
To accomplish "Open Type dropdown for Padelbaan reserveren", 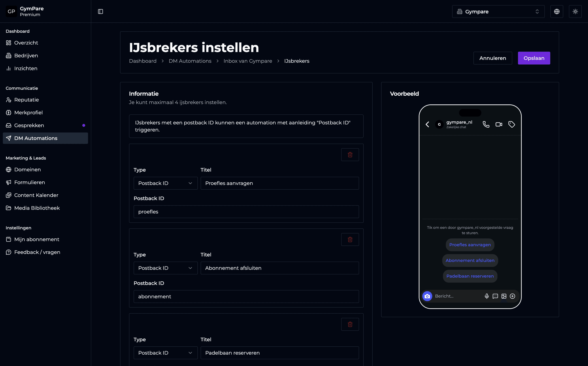I will 166,353.
